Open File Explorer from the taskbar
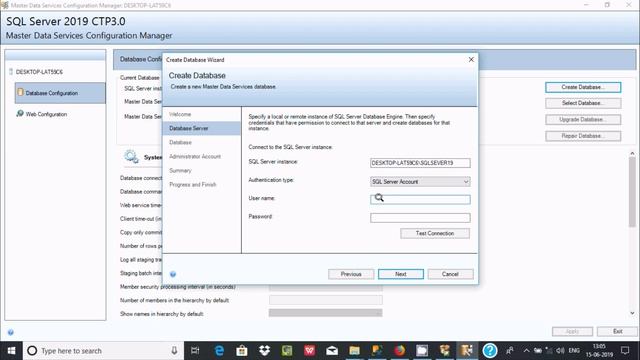The height and width of the screenshot is (360, 640). [354, 351]
